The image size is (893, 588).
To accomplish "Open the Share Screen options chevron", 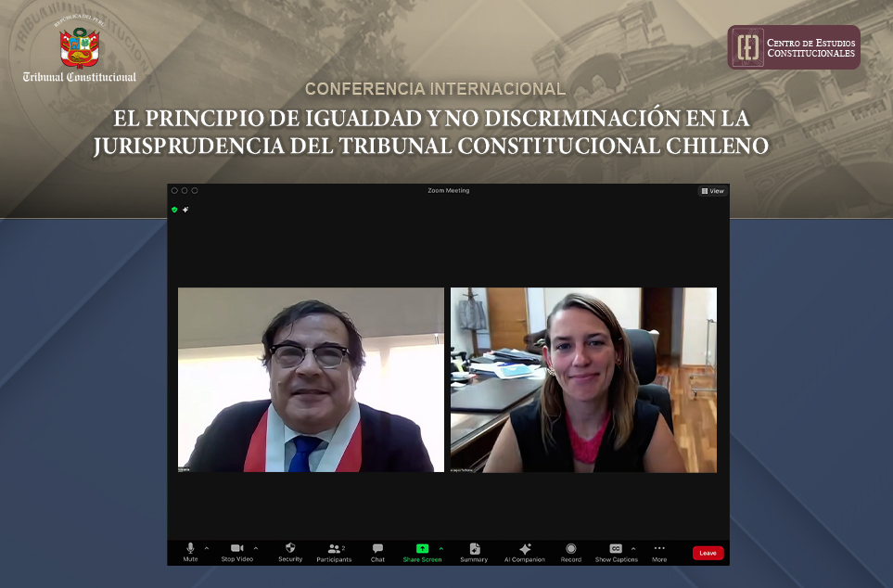I will click(x=440, y=548).
